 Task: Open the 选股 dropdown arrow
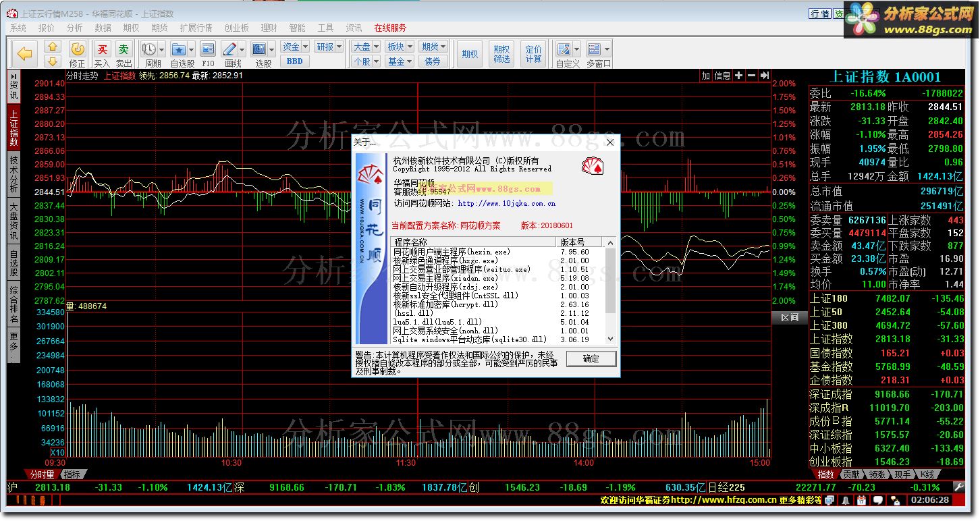[x=272, y=49]
